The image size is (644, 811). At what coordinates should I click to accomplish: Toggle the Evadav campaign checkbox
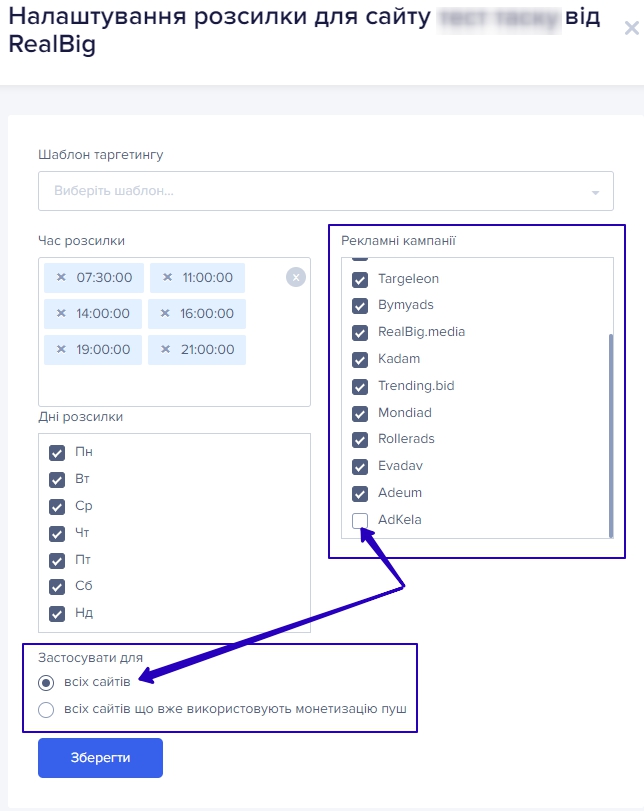pos(360,467)
